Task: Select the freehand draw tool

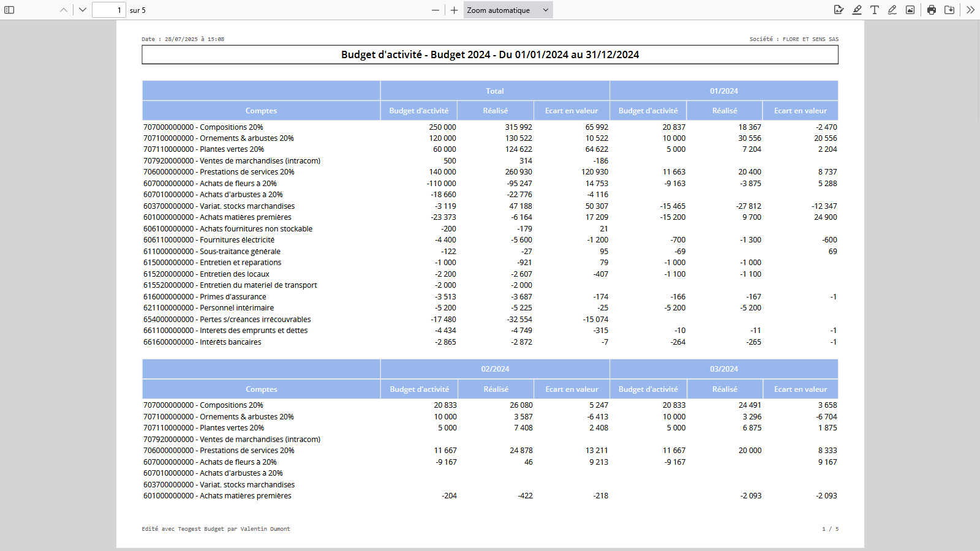Action: (x=892, y=10)
